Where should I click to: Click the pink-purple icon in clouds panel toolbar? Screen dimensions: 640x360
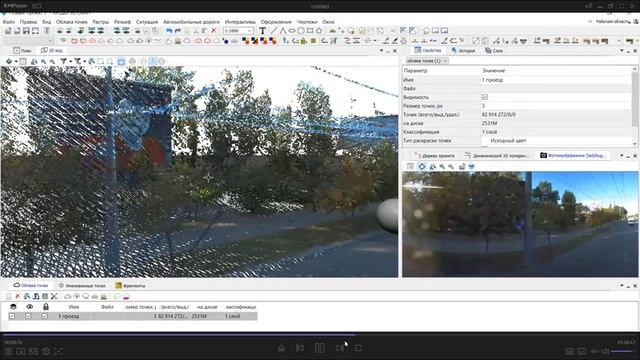pos(126,296)
